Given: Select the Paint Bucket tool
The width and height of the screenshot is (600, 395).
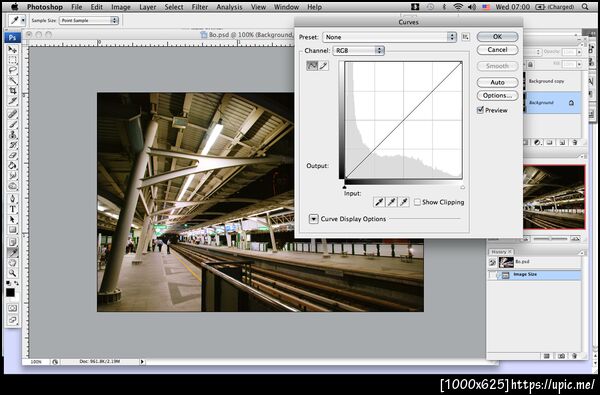Looking at the screenshot, I should click(13, 166).
